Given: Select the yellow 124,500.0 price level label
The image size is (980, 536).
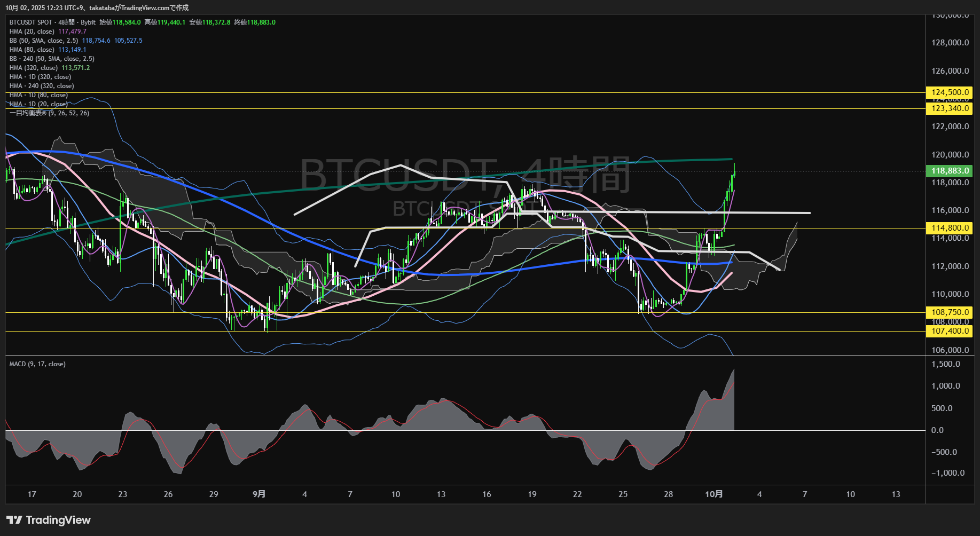Looking at the screenshot, I should [950, 92].
